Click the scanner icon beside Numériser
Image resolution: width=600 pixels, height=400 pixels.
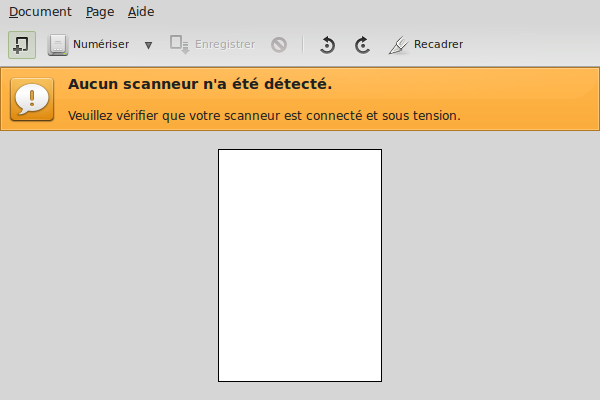pos(58,45)
